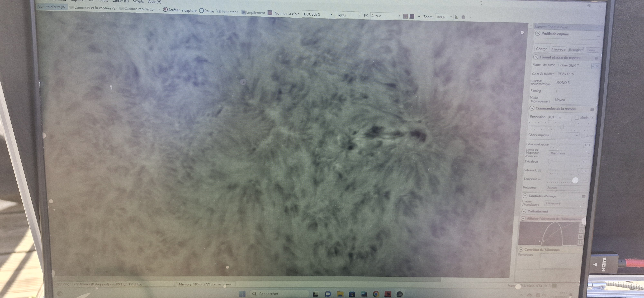
Task: Click the Exposition slider handle
Action: pyautogui.click(x=562, y=126)
